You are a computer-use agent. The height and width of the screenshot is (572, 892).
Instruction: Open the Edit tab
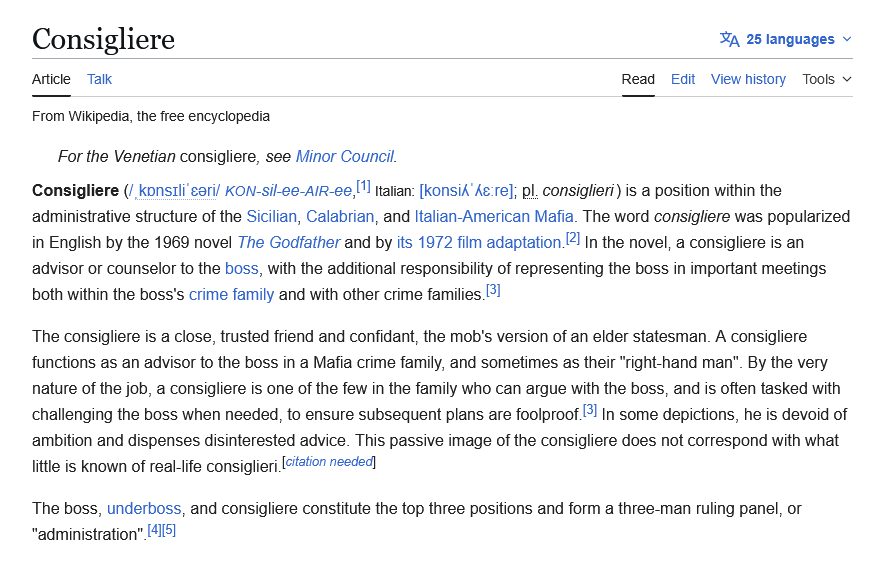click(x=683, y=79)
